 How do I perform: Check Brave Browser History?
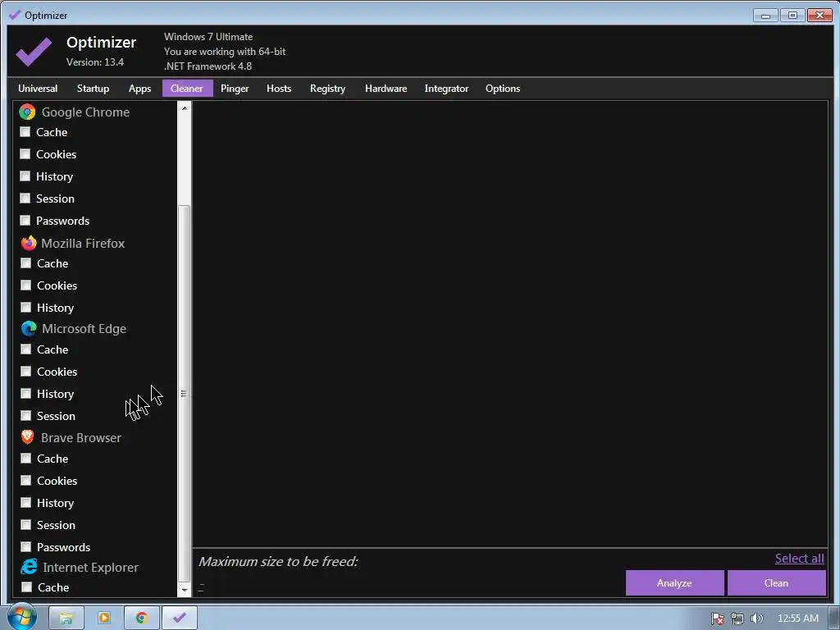pos(25,503)
